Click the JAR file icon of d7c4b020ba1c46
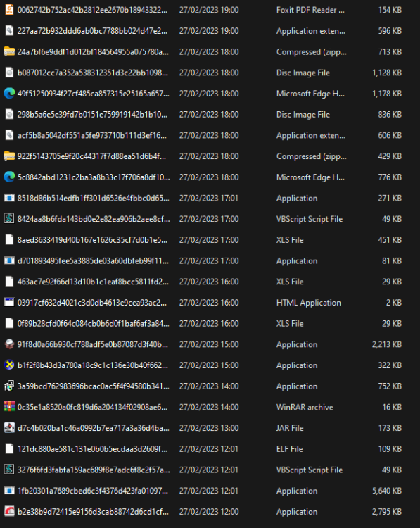420x528 pixels. (9, 427)
